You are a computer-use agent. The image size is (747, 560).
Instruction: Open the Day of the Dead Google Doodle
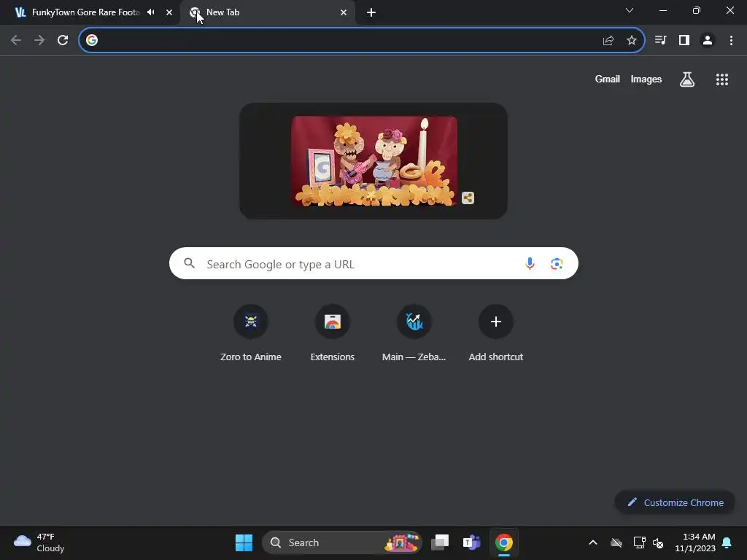pyautogui.click(x=374, y=161)
